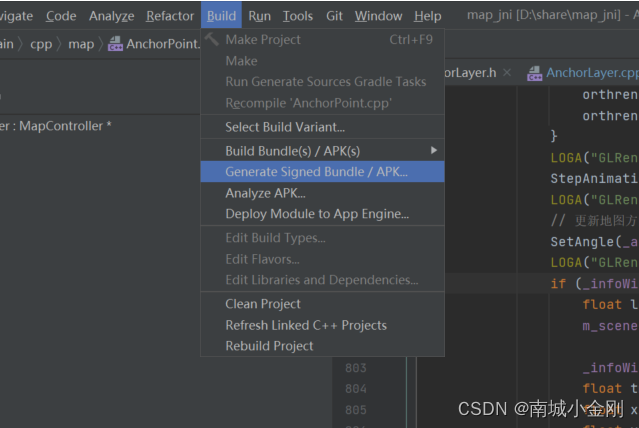The image size is (639, 428).
Task: Open the Run menu
Action: tap(260, 16)
